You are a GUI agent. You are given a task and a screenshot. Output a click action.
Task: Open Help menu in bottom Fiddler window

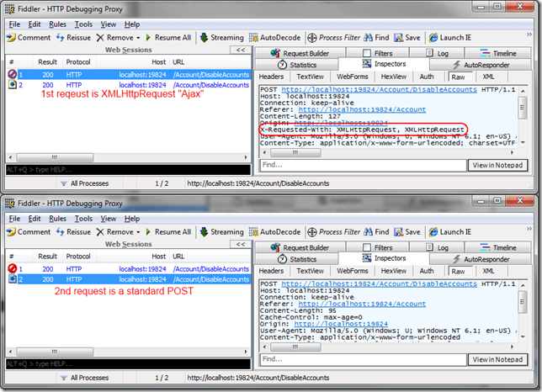(132, 219)
